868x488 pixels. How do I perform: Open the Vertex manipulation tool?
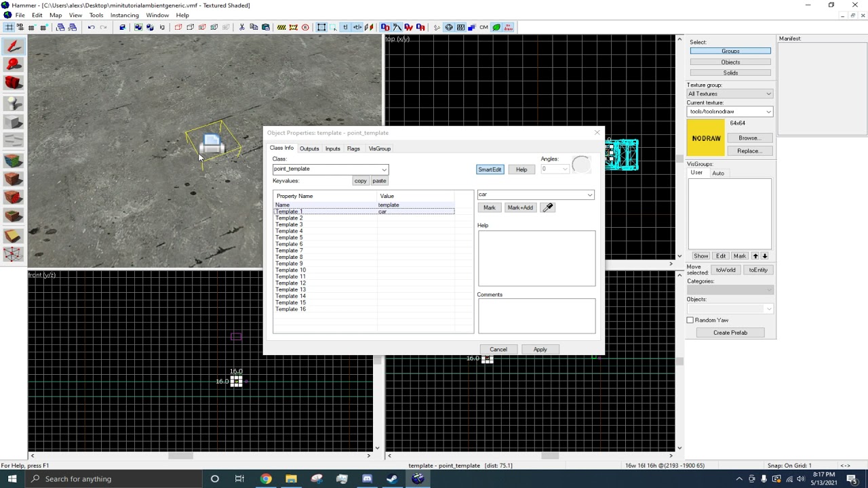[x=13, y=254]
